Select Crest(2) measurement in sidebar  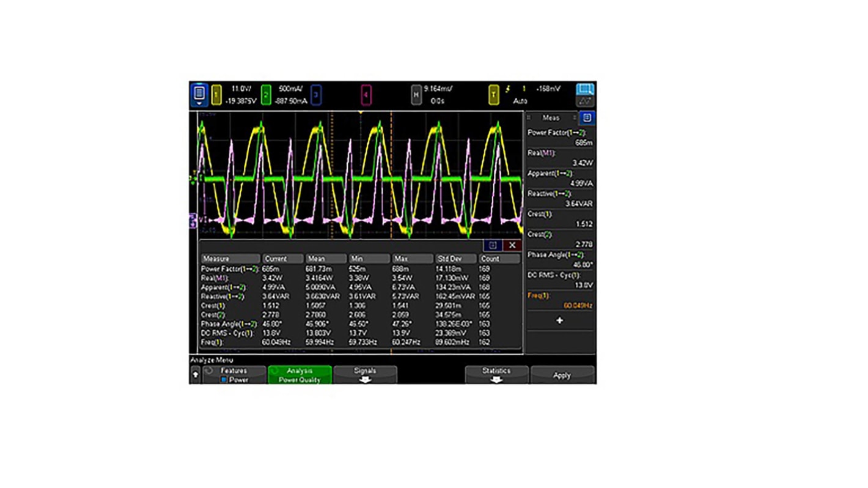[560, 239]
